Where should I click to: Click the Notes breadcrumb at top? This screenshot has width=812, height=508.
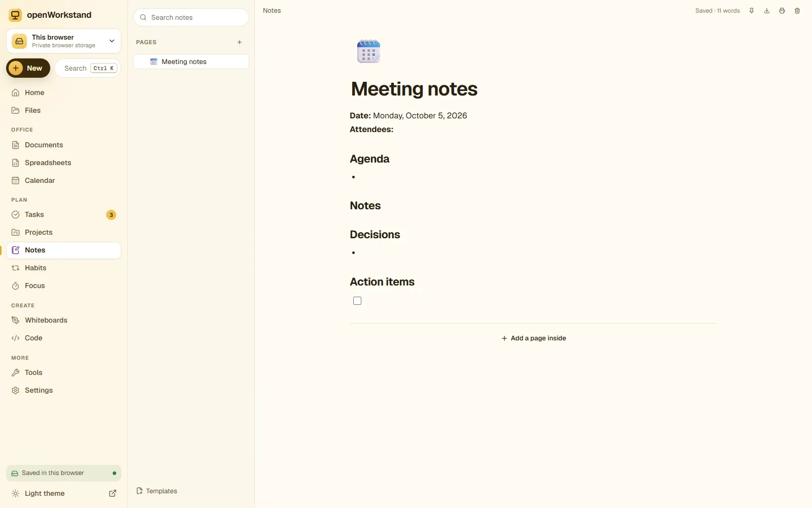pyautogui.click(x=272, y=11)
